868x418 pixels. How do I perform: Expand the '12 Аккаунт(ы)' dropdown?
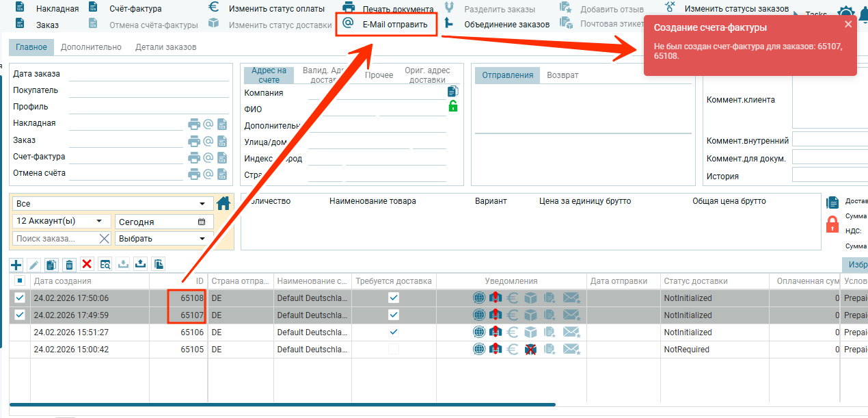point(62,221)
